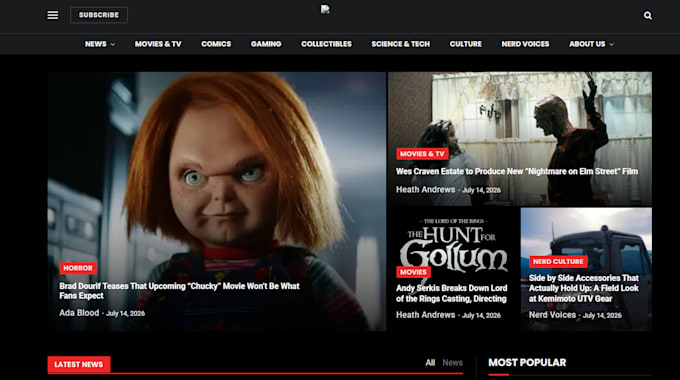This screenshot has width=680, height=380.
Task: Open the Brad Dourif Chucky article headline
Action: 180,291
